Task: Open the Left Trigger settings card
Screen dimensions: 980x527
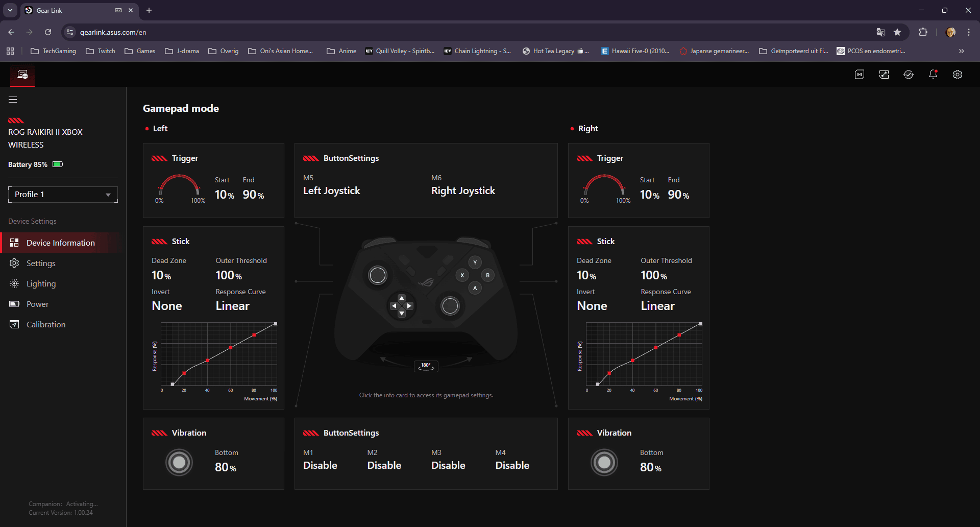Action: tap(213, 181)
